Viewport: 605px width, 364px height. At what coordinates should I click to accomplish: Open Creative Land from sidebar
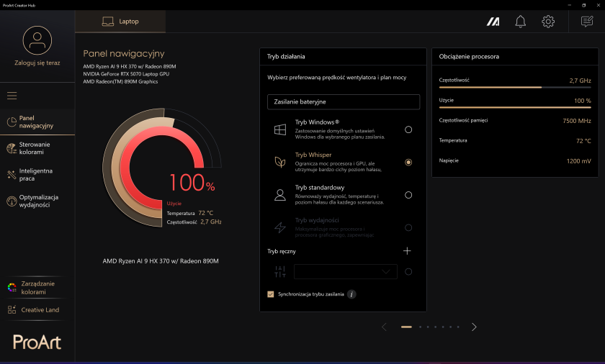[x=37, y=310]
